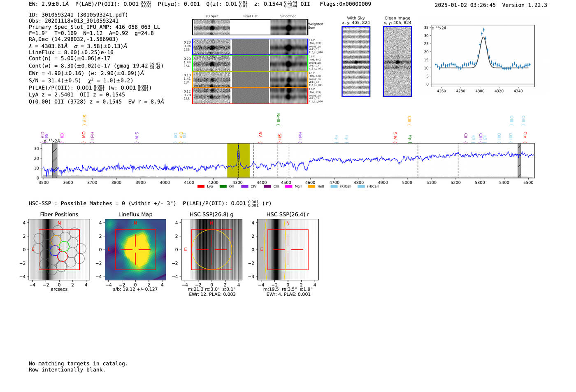Click the dashed vertical line near 4365
This screenshot has width=576, height=392.
point(253,160)
